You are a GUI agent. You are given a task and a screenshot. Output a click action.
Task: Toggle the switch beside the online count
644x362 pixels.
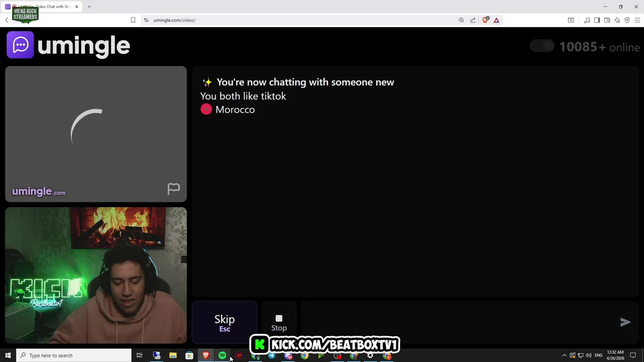(542, 46)
